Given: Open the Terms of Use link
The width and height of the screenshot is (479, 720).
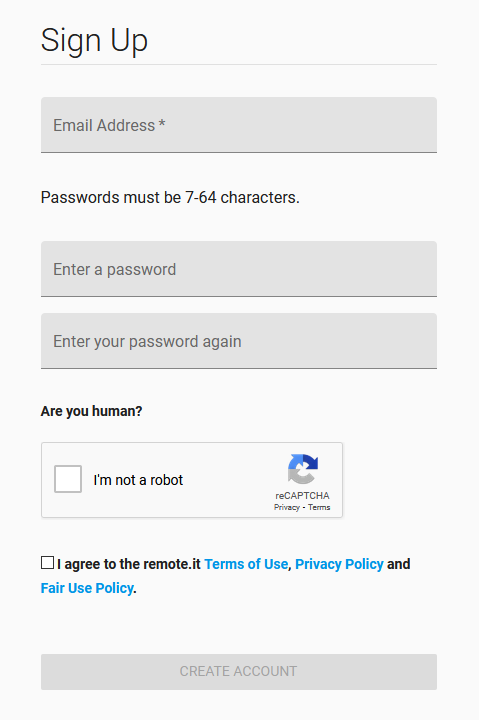Looking at the screenshot, I should (246, 564).
